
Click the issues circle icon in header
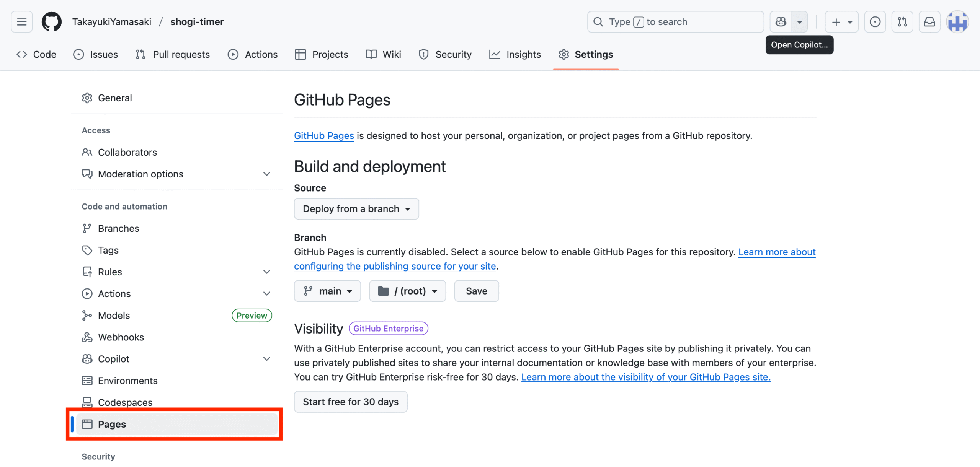pos(875,22)
